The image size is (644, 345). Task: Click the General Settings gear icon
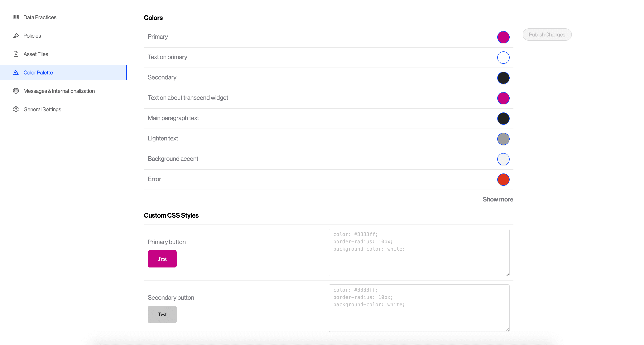pyautogui.click(x=16, y=109)
